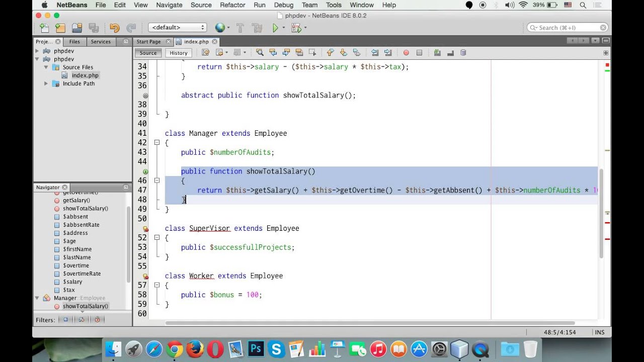The height and width of the screenshot is (362, 644).
Task: Fold the Manager class at line 42
Action: [157, 143]
